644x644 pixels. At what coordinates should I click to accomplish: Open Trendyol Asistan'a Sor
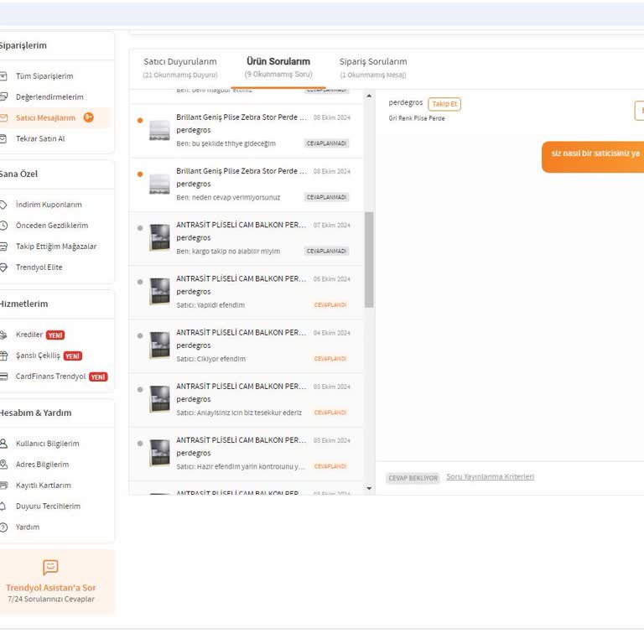coord(51,588)
